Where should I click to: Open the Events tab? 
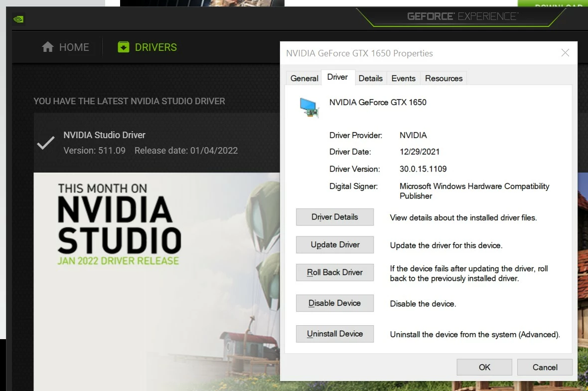pyautogui.click(x=404, y=78)
